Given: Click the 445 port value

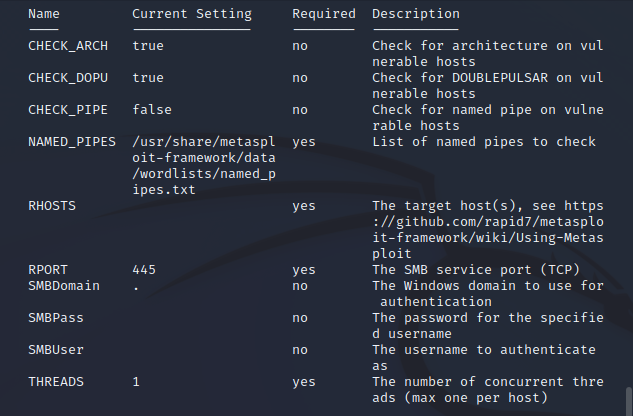Looking at the screenshot, I should pyautogui.click(x=144, y=270).
